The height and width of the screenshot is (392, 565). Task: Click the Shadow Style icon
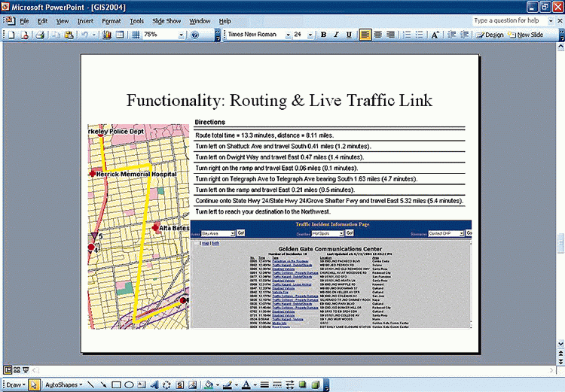(x=303, y=384)
